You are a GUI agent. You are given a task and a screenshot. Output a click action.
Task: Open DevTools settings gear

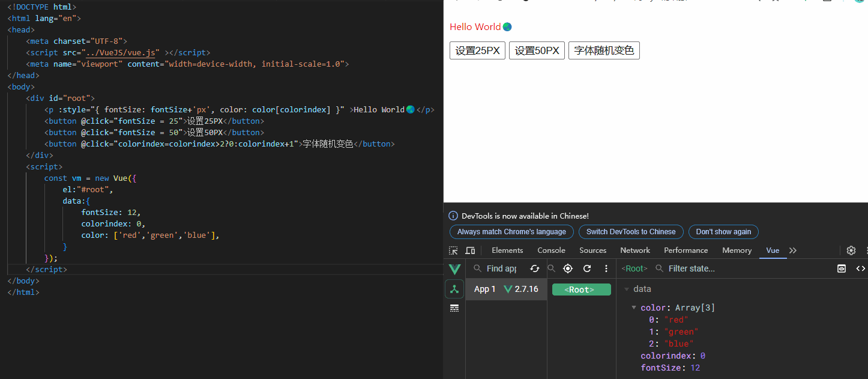point(851,250)
